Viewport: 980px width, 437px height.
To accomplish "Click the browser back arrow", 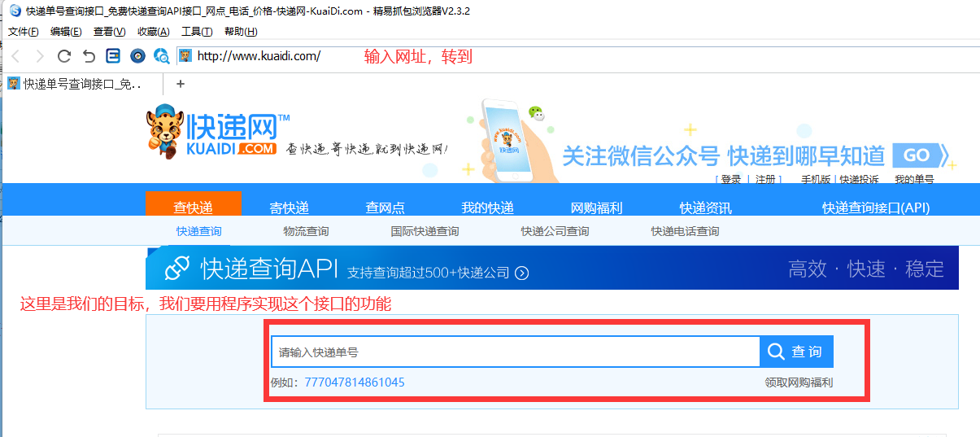I will (x=15, y=56).
